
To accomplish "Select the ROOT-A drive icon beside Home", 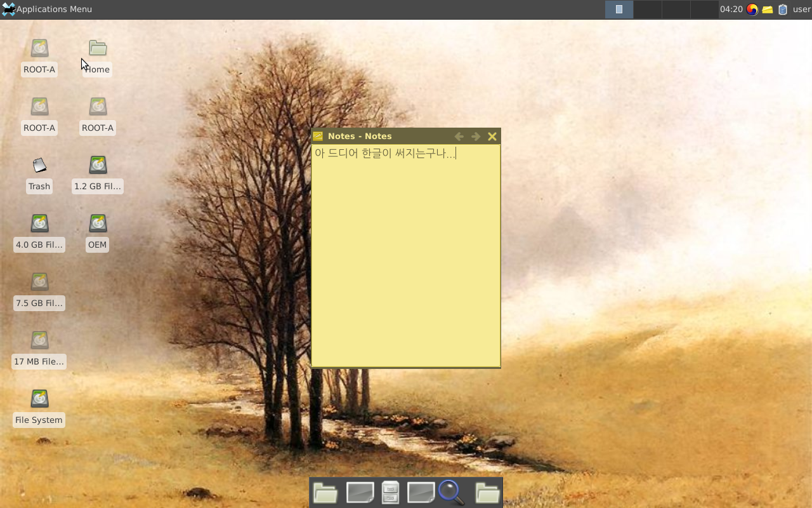I will coord(39,48).
